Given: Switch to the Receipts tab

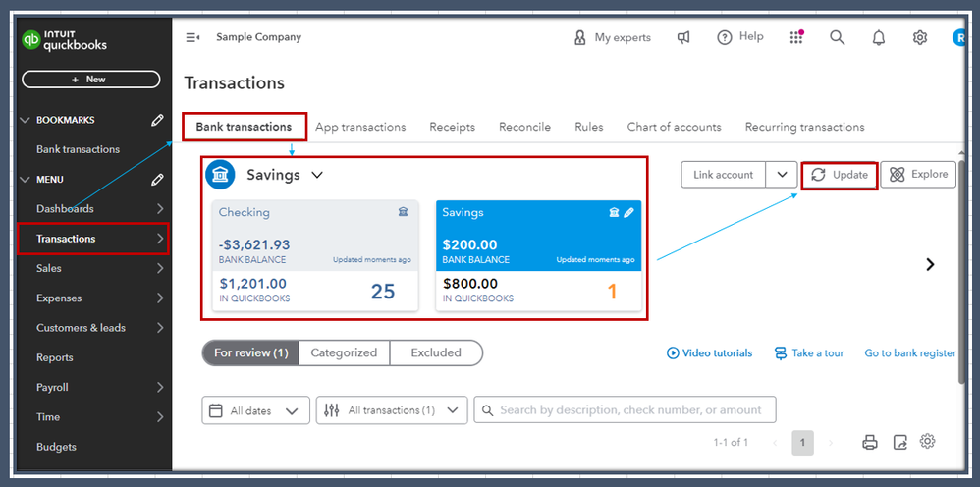Looking at the screenshot, I should (452, 127).
